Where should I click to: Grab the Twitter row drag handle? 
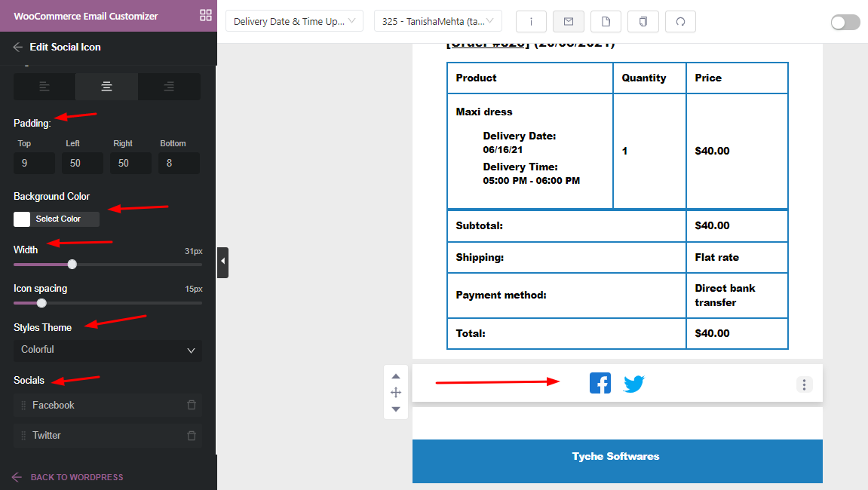pos(23,436)
